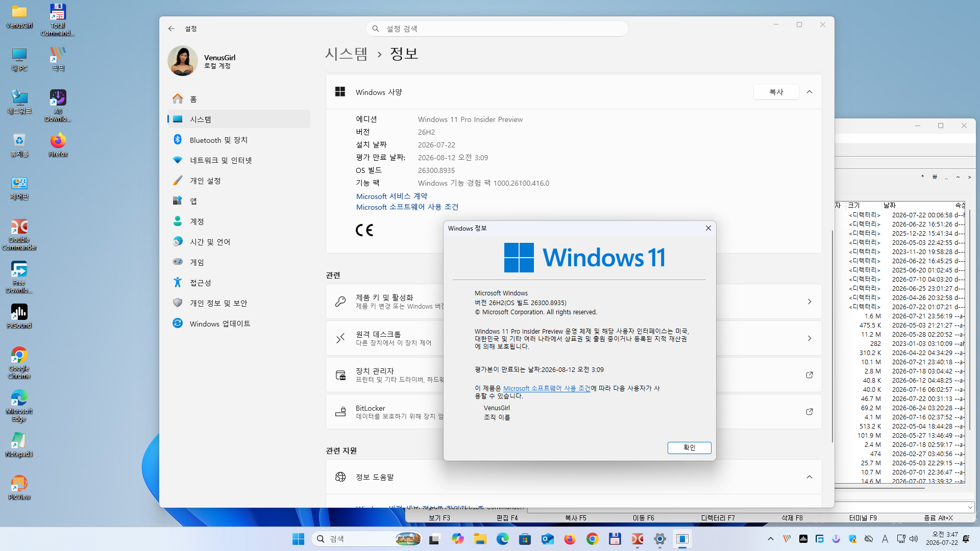Copy the Windows 사양 details with 복사
Image resolution: width=980 pixels, height=551 pixels.
(776, 92)
